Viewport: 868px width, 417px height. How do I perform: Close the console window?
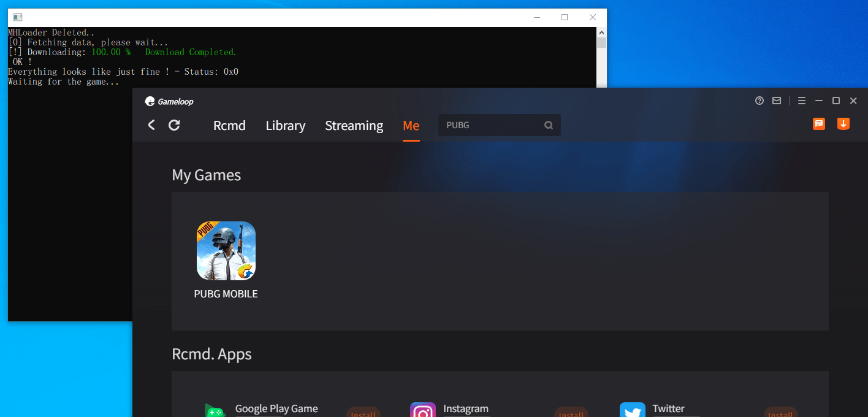click(x=593, y=17)
